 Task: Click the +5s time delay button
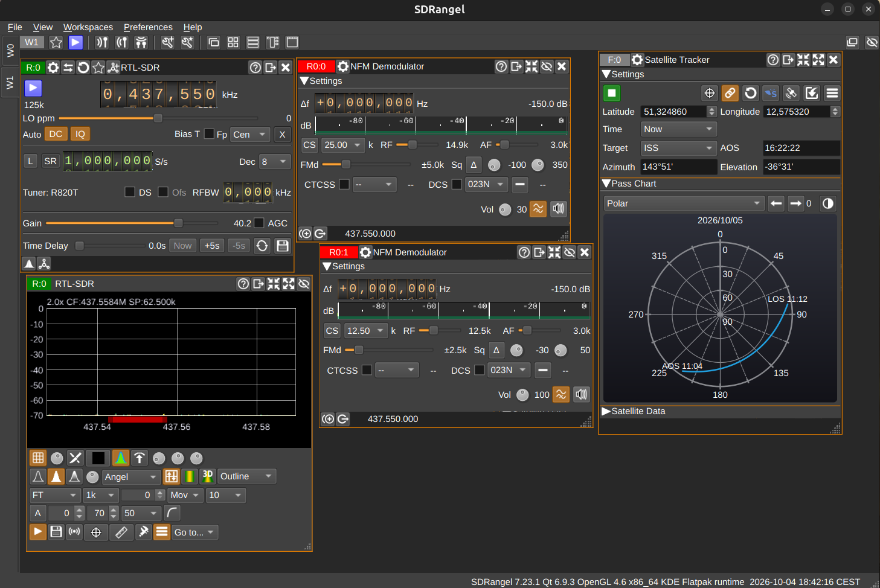(212, 246)
